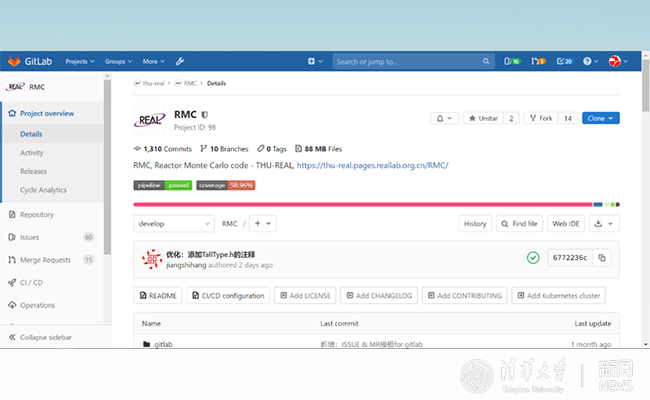Viewport: 650px width, 400px height.
Task: Click the GitLab fox logo
Action: coord(14,61)
